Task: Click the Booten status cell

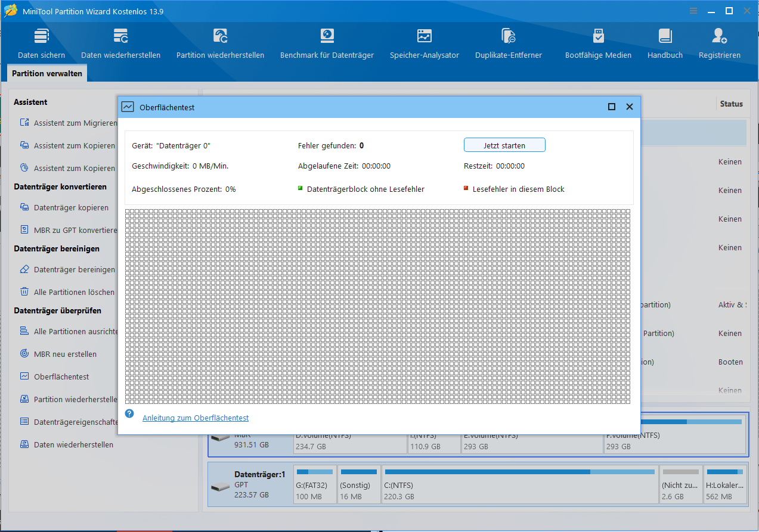Action: [x=730, y=362]
